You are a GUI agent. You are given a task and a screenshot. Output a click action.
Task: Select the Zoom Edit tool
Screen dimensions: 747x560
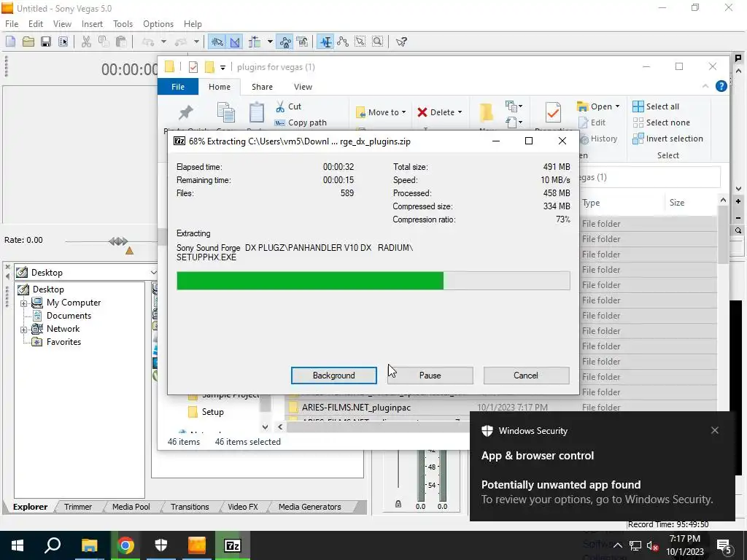tap(378, 42)
